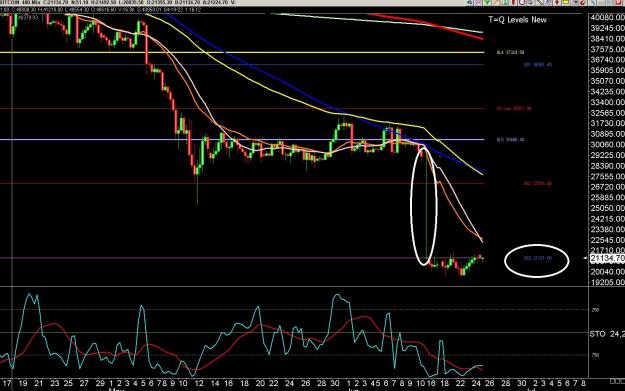Click date axis label 12
Image resolution: width=625 pixels, height=391 pixels.
(199, 383)
